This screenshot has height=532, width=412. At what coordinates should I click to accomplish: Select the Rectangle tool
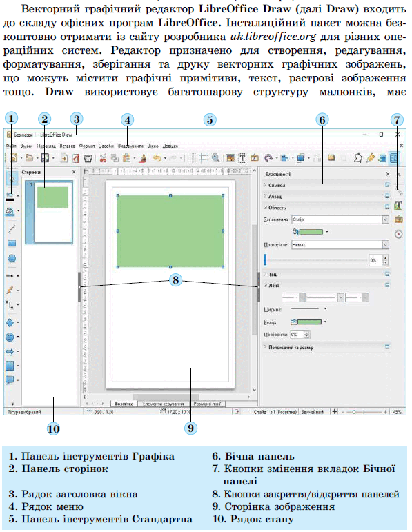pos(12,244)
